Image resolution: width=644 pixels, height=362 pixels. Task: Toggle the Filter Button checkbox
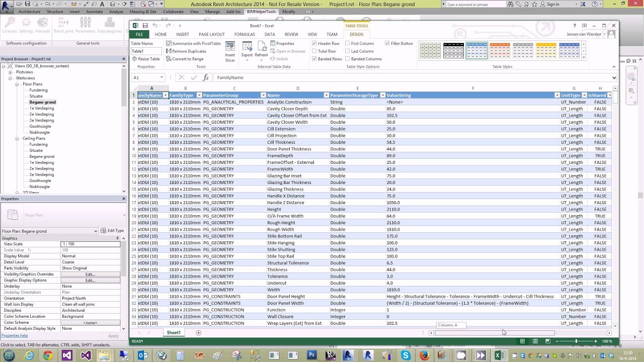(x=387, y=44)
